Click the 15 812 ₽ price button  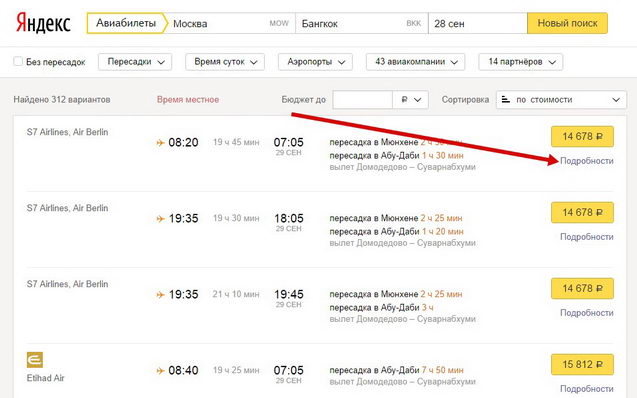click(x=582, y=365)
